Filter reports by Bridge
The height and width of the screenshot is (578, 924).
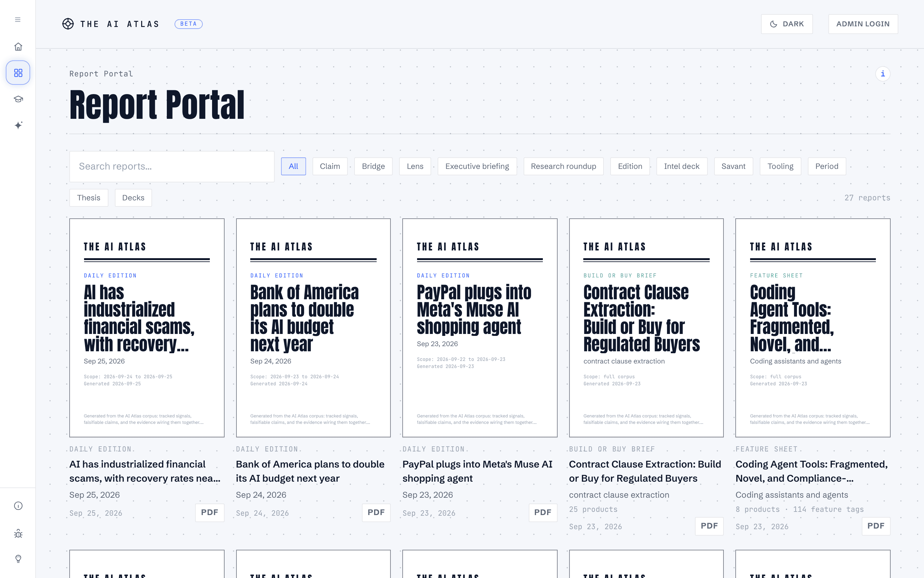373,166
